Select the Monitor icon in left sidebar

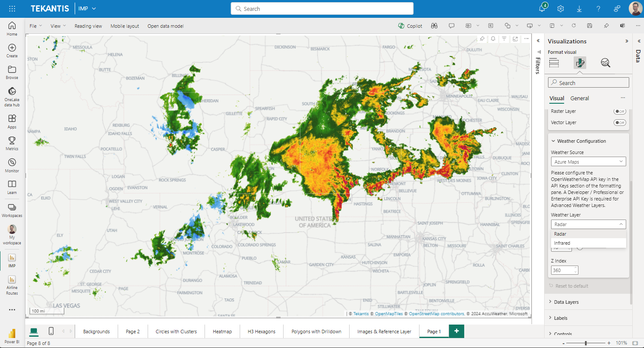[12, 165]
